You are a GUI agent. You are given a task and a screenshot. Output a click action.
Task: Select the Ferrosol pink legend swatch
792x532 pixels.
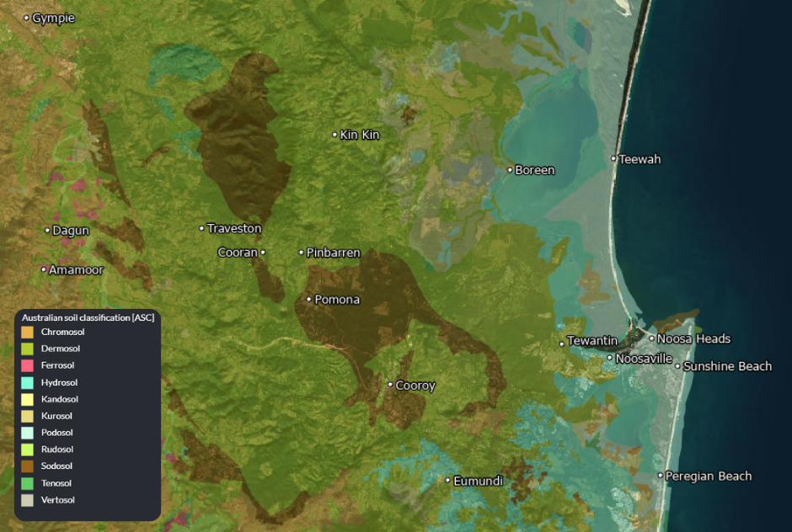(x=27, y=365)
